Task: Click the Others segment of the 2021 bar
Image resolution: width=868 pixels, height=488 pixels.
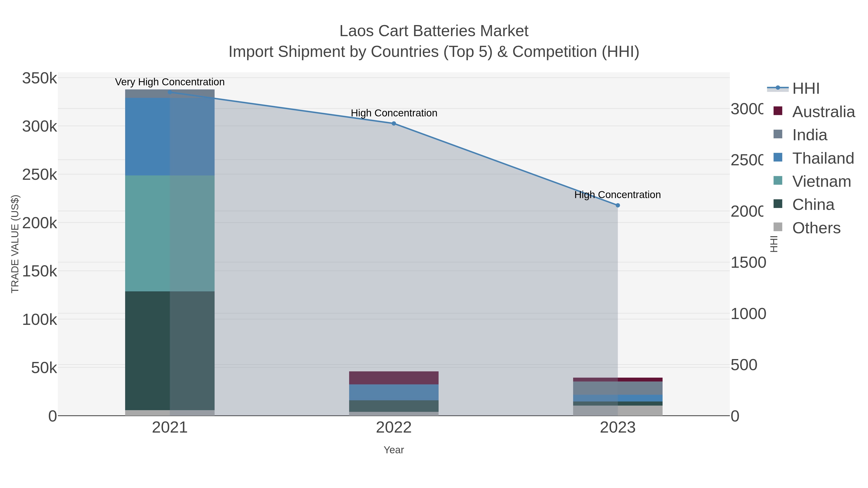Action: (x=170, y=413)
